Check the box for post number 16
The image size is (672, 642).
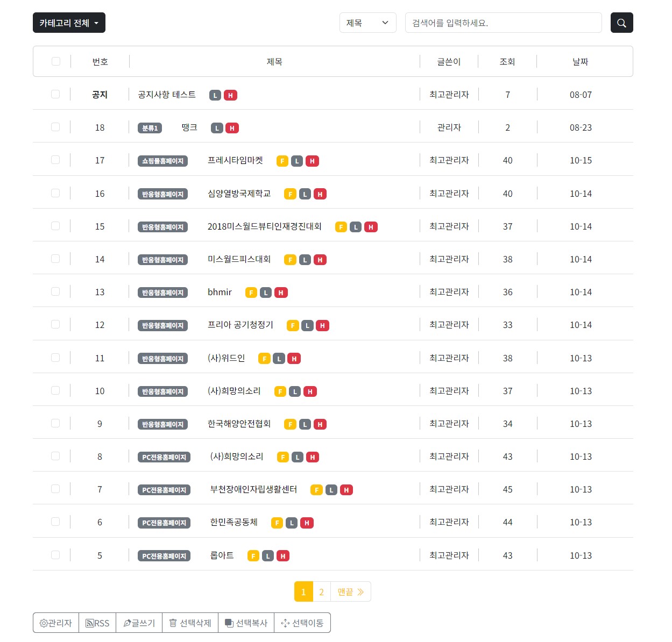pos(55,193)
